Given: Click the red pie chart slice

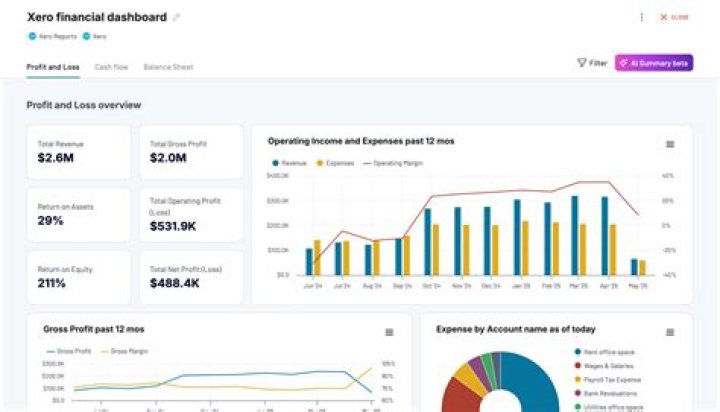Looking at the screenshot, I should click(461, 397).
